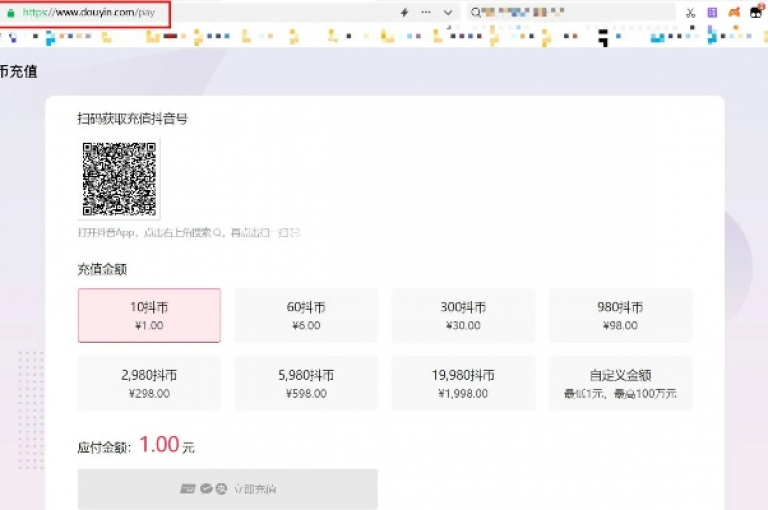Click the orange game controller icon
The image size is (768, 510).
pyautogui.click(x=734, y=13)
